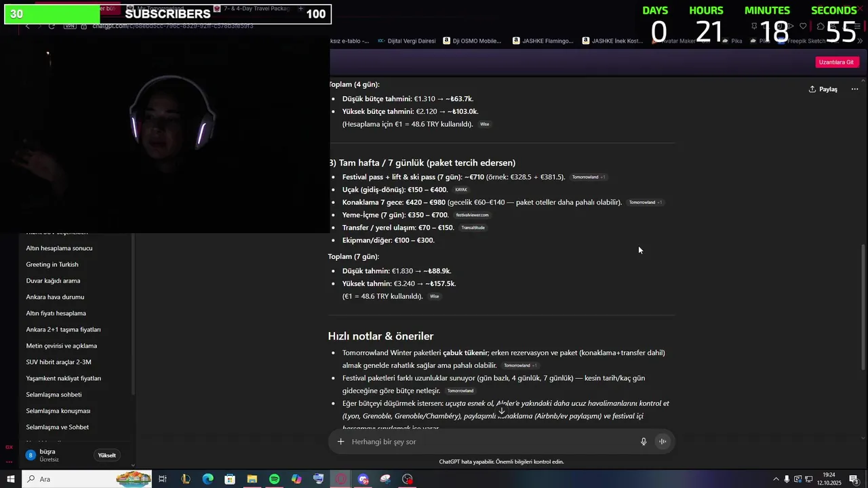This screenshot has width=868, height=488.
Task: Open the 'Altın fiyatı hesaplama' chat
Action: click(56, 313)
